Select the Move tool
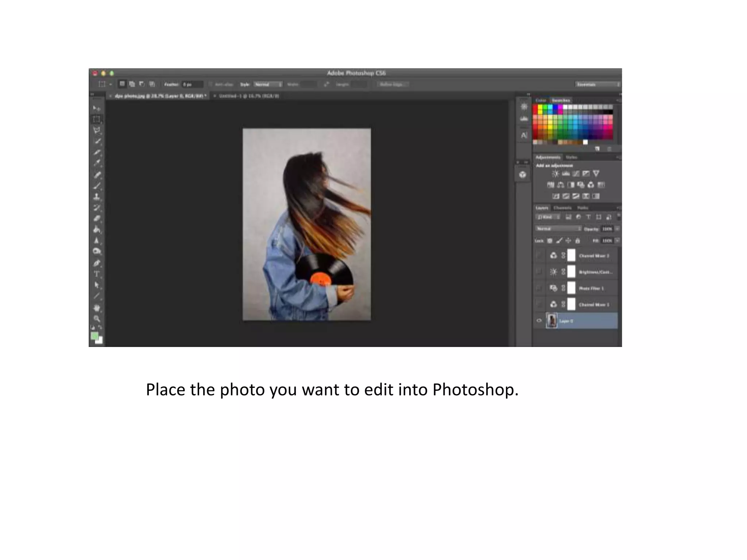Viewport: 747px width, 560px height. [97, 108]
